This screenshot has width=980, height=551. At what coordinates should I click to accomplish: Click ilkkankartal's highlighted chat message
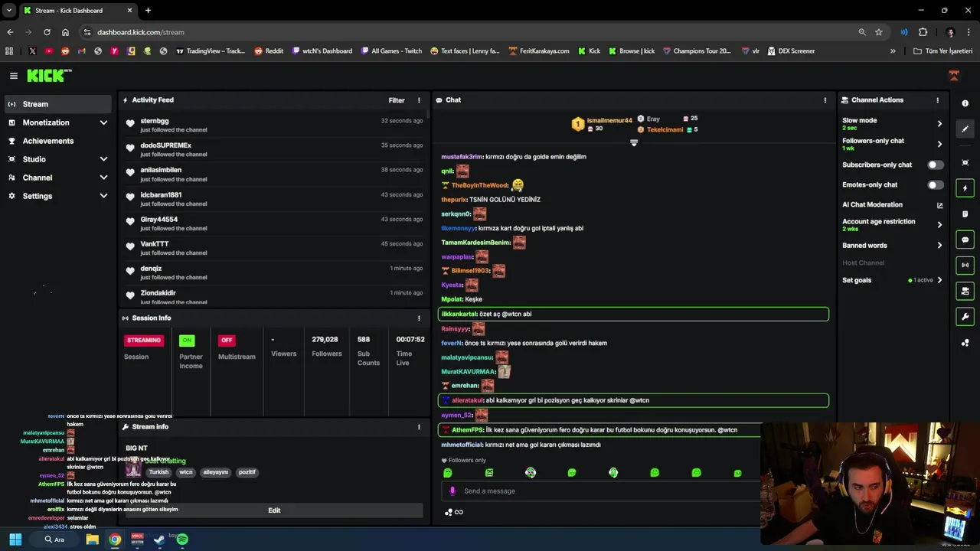point(633,314)
